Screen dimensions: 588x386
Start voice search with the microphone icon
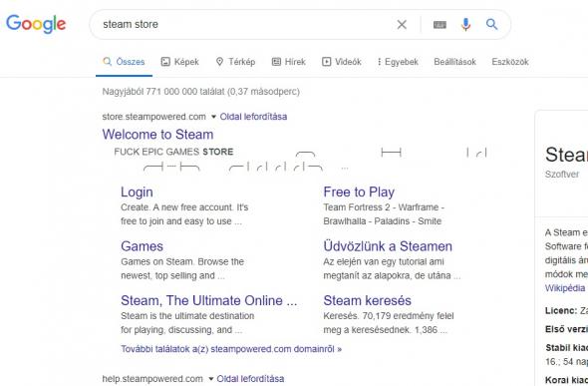[x=465, y=24]
